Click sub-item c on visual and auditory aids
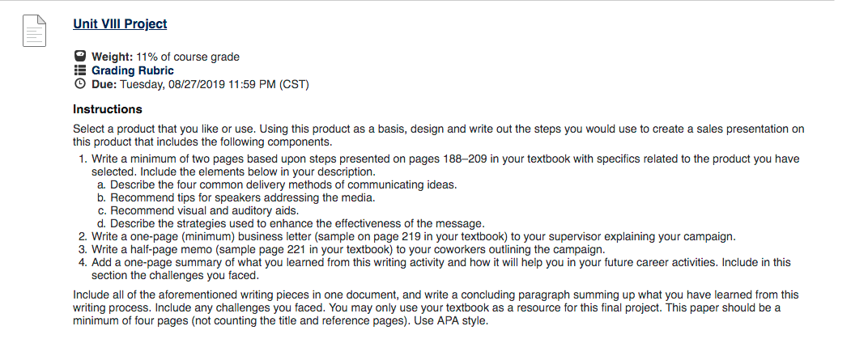The image size is (868, 339). point(198,210)
